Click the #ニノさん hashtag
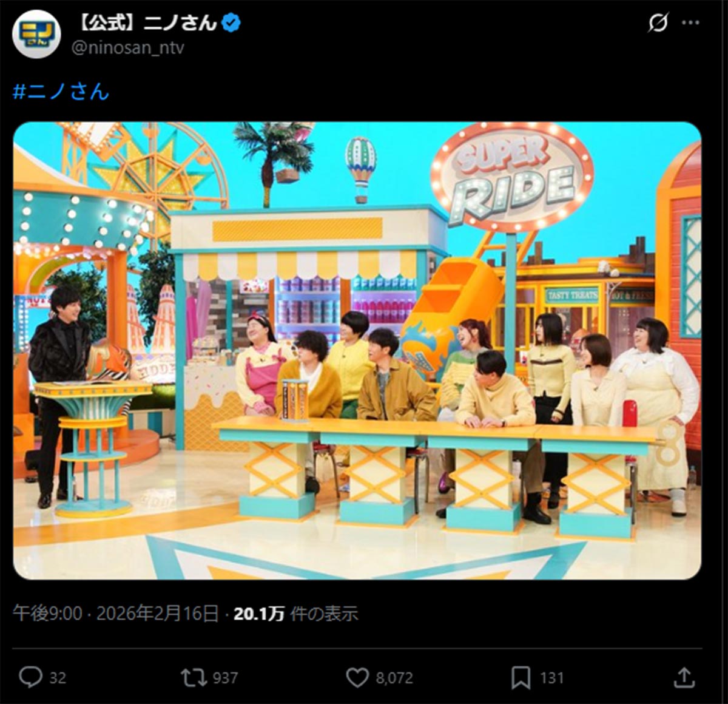728x704 pixels. [x=61, y=92]
